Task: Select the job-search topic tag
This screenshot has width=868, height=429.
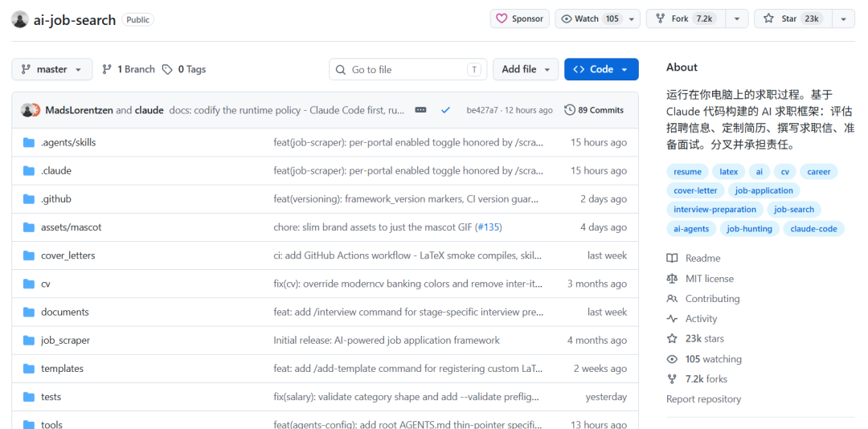Action: point(794,210)
